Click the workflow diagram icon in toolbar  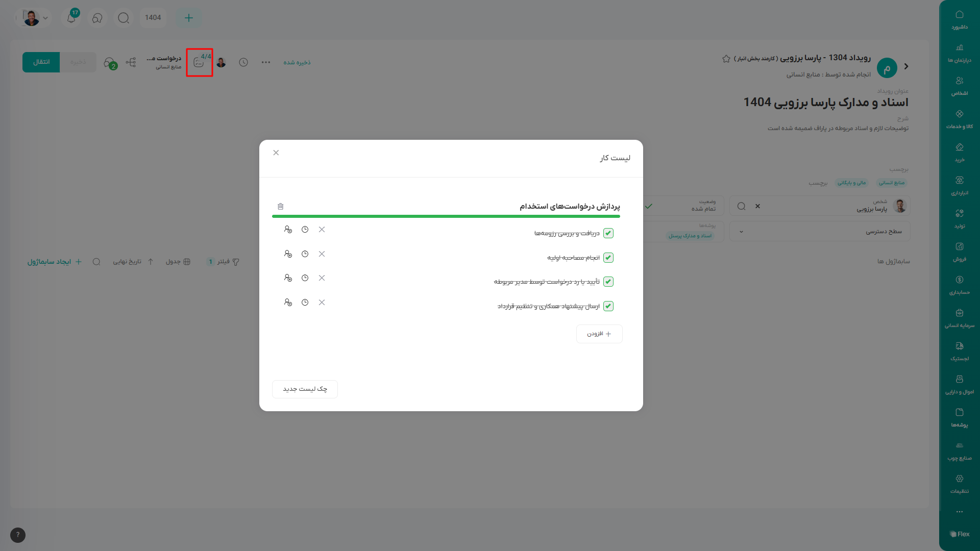[131, 62]
